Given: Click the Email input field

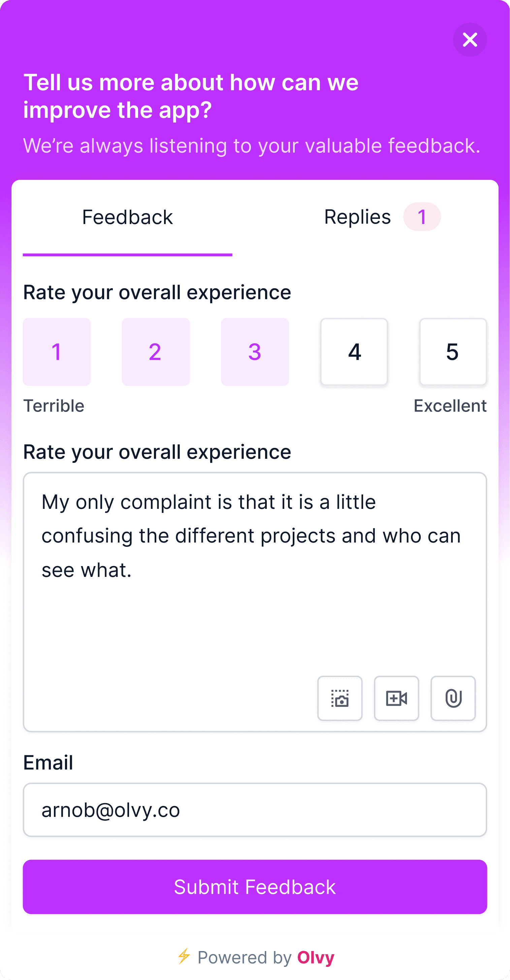Looking at the screenshot, I should pyautogui.click(x=255, y=810).
